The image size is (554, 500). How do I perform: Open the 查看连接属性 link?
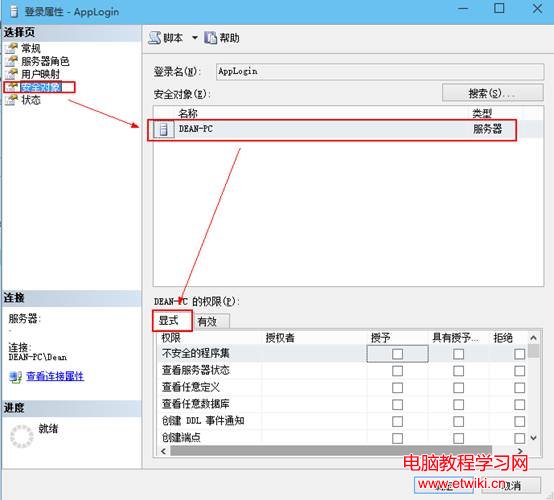[55, 376]
